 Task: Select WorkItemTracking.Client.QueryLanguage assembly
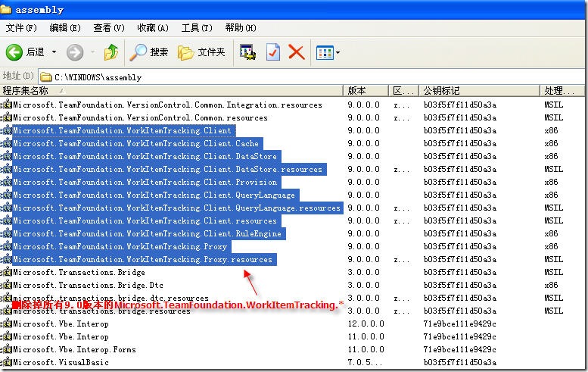[156, 195]
